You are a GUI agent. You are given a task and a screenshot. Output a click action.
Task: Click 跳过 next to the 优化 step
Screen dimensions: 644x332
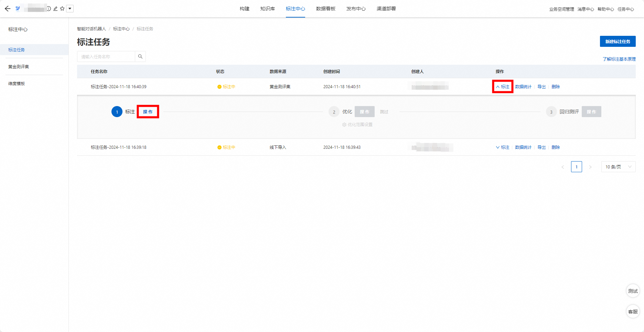[x=384, y=112]
